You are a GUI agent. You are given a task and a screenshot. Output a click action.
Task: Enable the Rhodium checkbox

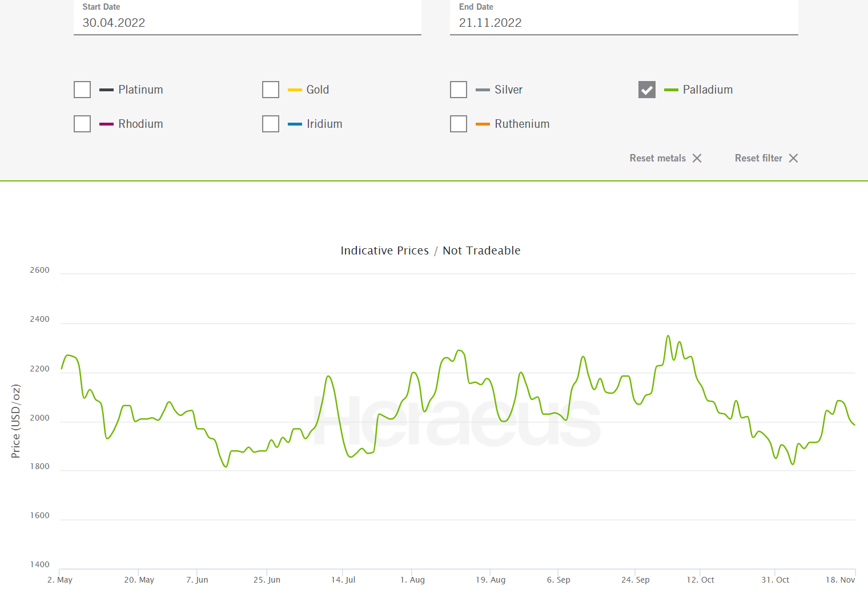[x=82, y=124]
